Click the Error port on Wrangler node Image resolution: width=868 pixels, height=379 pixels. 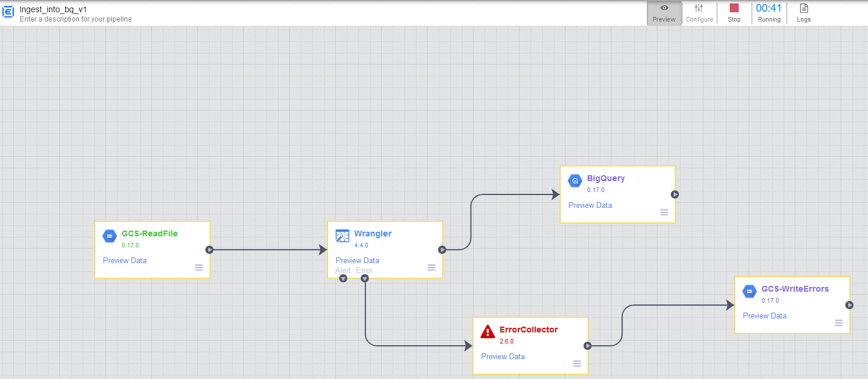(x=365, y=278)
